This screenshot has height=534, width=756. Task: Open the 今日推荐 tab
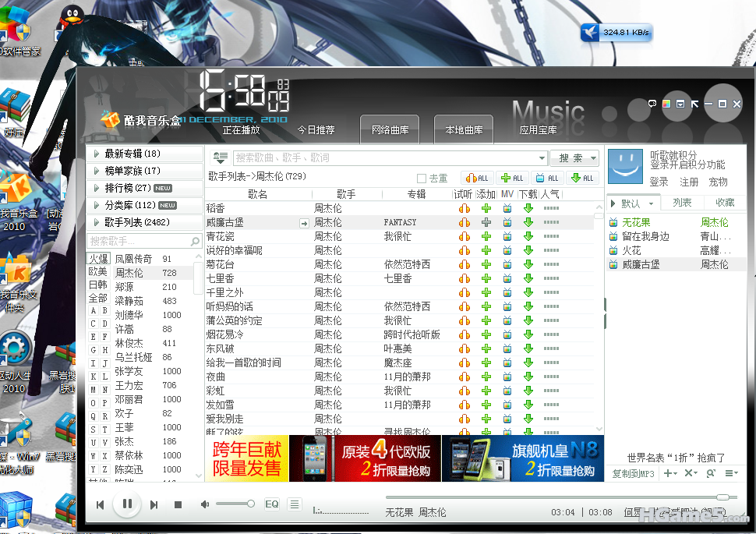(316, 129)
